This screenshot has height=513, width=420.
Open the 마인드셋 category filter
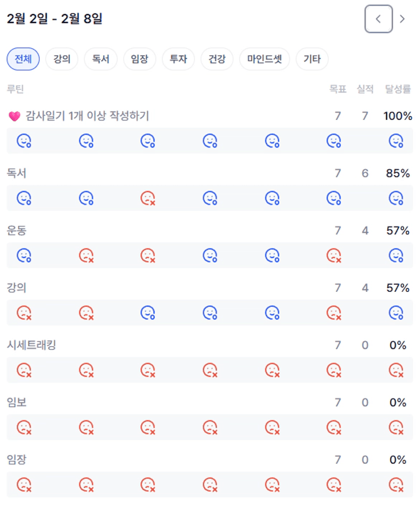tap(264, 59)
